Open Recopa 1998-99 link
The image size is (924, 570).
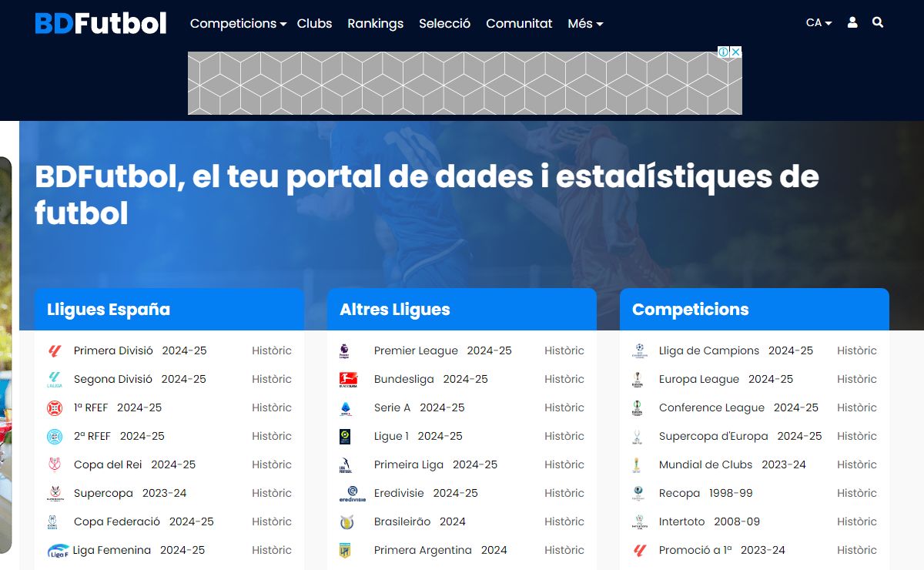coord(706,493)
